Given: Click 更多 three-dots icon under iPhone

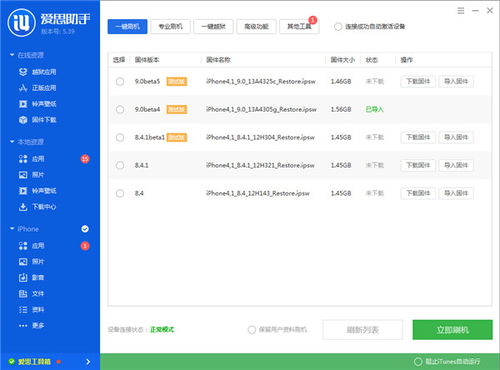Looking at the screenshot, I should point(23,325).
